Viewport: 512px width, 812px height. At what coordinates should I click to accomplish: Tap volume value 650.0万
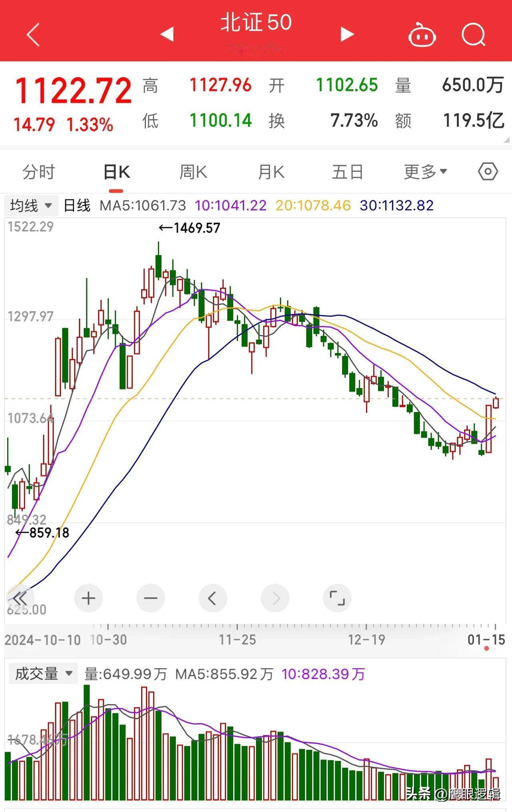tap(472, 85)
